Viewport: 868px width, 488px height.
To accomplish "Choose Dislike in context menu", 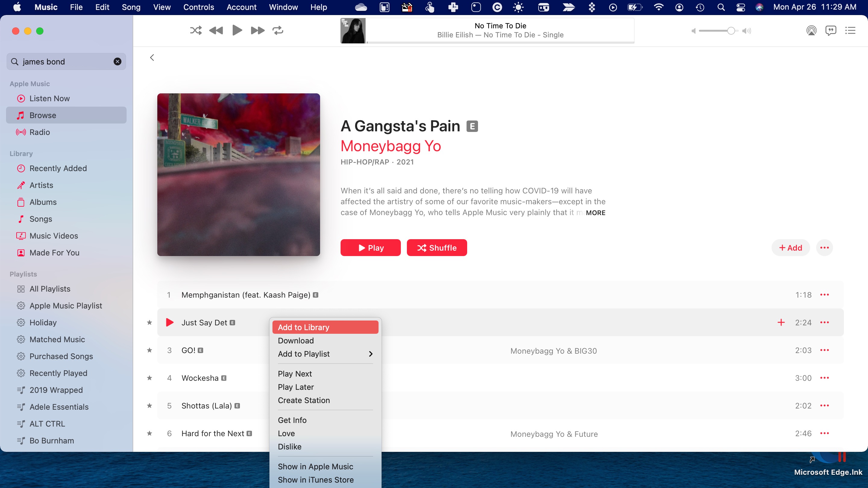I will pos(325,447).
